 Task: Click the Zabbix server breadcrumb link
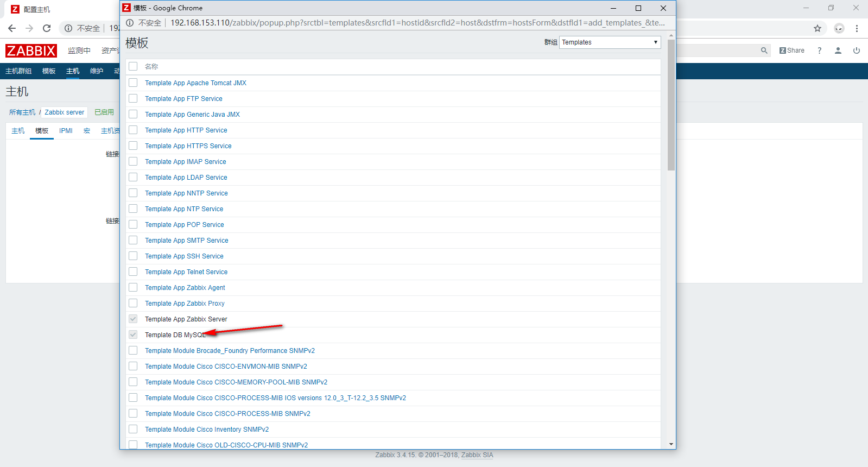[x=65, y=112]
